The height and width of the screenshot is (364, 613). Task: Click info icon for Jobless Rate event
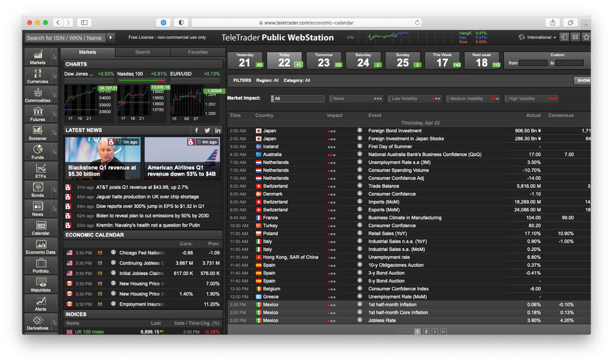[360, 320]
